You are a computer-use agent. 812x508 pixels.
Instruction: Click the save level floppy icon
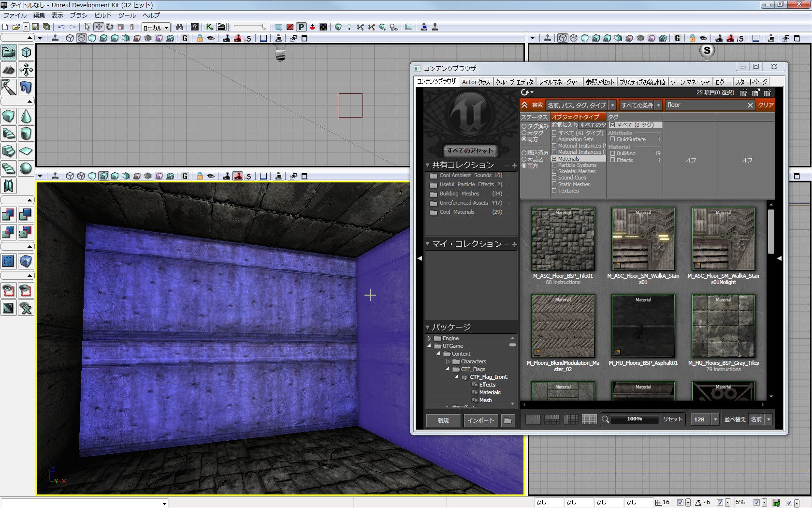(35, 27)
